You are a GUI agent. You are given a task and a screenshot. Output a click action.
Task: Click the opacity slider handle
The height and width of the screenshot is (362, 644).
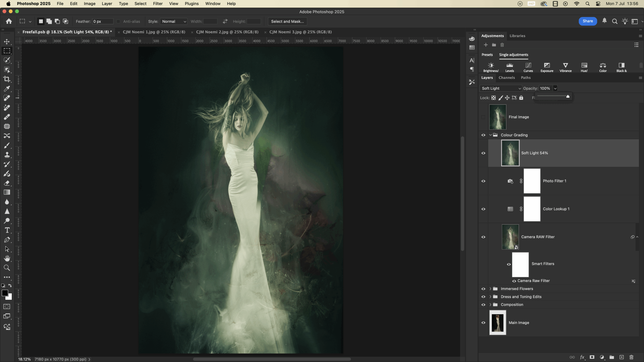(568, 97)
